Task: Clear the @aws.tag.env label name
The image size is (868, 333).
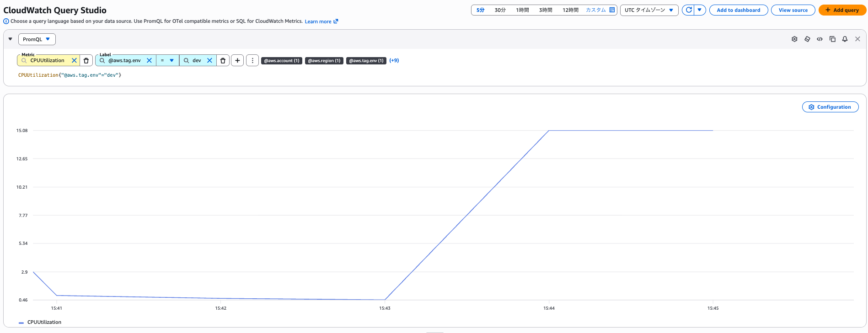Action: click(149, 60)
